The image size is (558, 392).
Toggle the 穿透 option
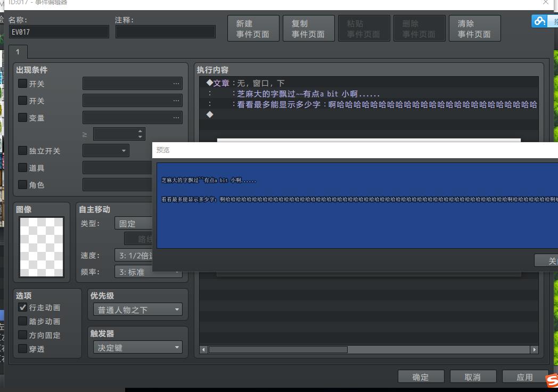22,349
